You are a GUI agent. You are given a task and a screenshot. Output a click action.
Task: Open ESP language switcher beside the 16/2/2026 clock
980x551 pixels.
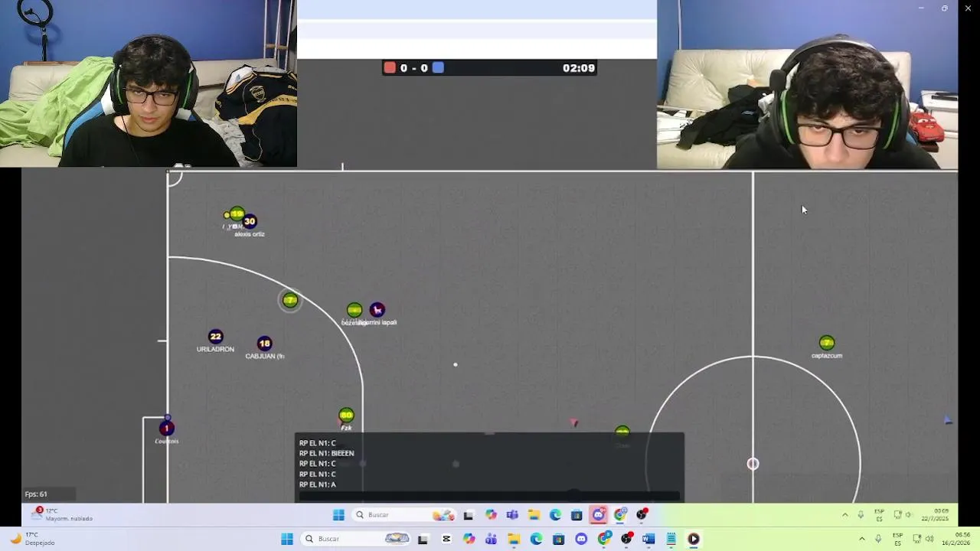(897, 539)
